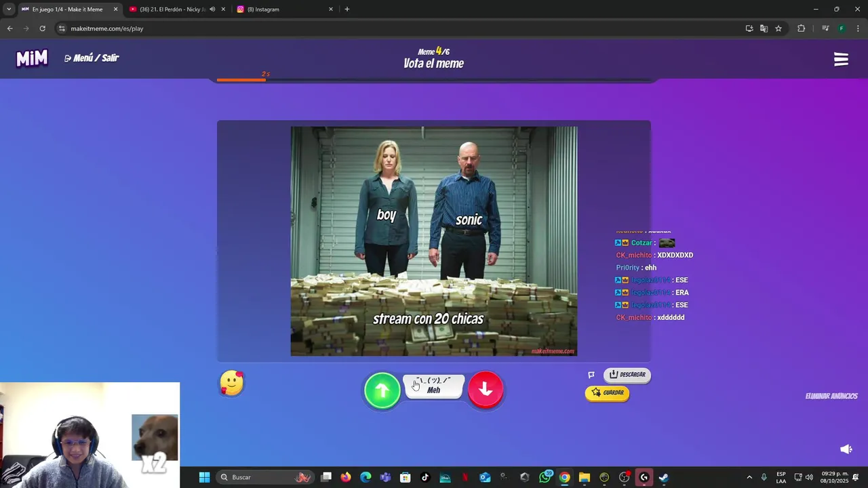This screenshot has height=488, width=868.
Task: Open the Chrome extensions menu
Action: [x=801, y=28]
